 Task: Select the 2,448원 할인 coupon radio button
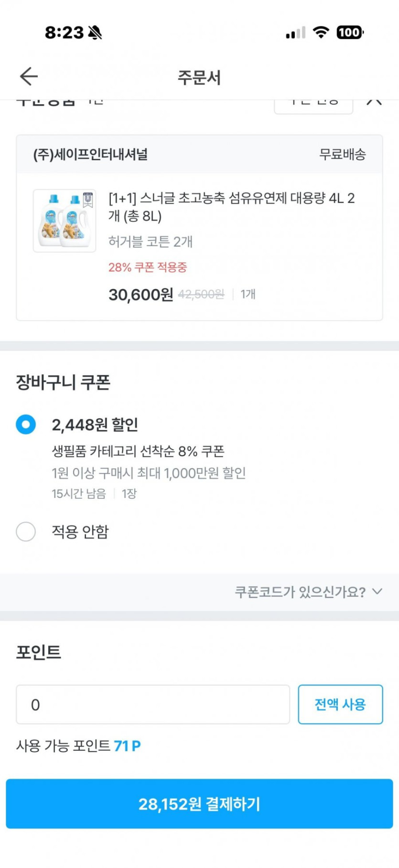click(x=26, y=424)
